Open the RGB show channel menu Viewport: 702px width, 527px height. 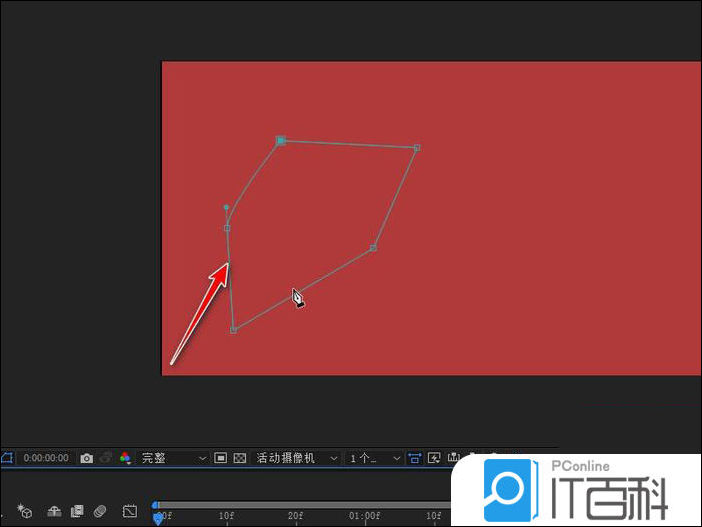click(125, 458)
